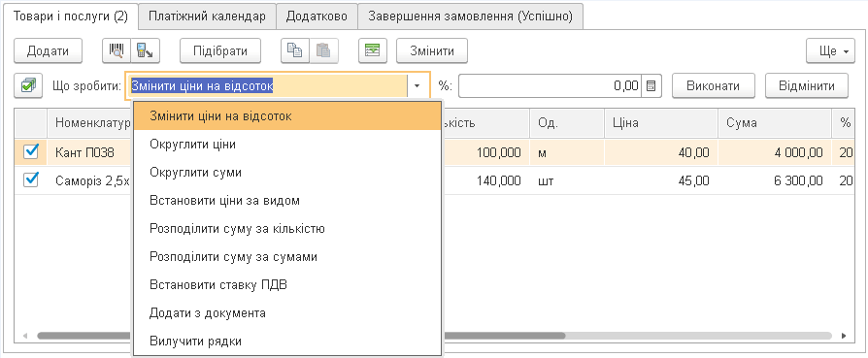Click the data collection terminal load icon

pos(145,50)
